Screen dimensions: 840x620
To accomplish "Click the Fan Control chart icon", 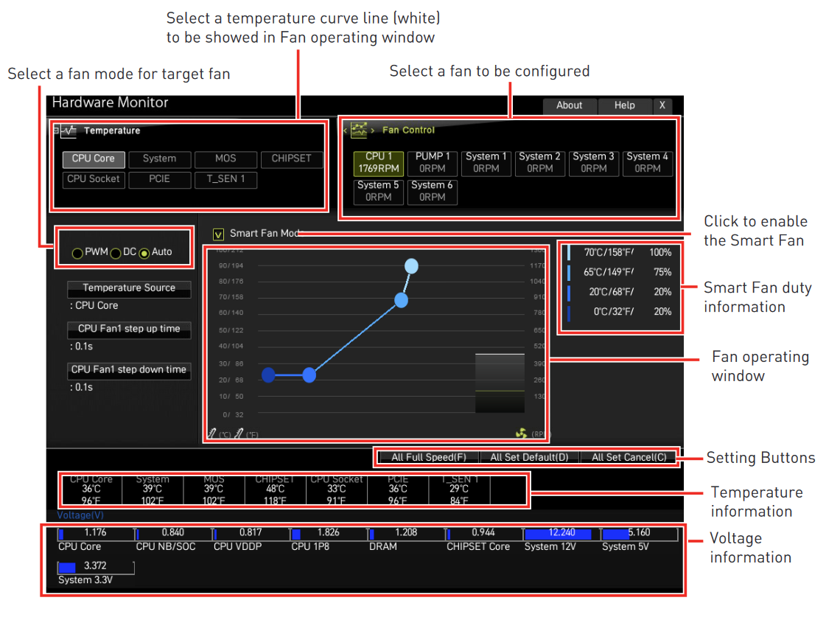I will 359,130.
